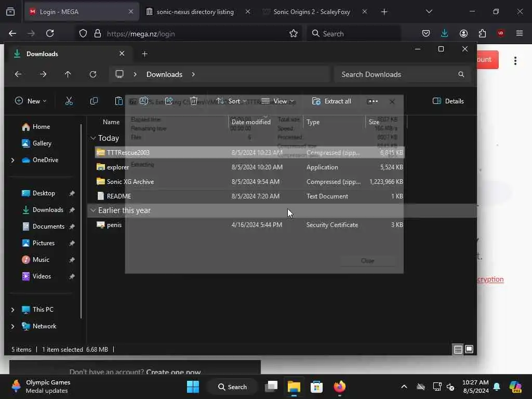
Task: Sort by the Name column header
Action: pos(111,122)
